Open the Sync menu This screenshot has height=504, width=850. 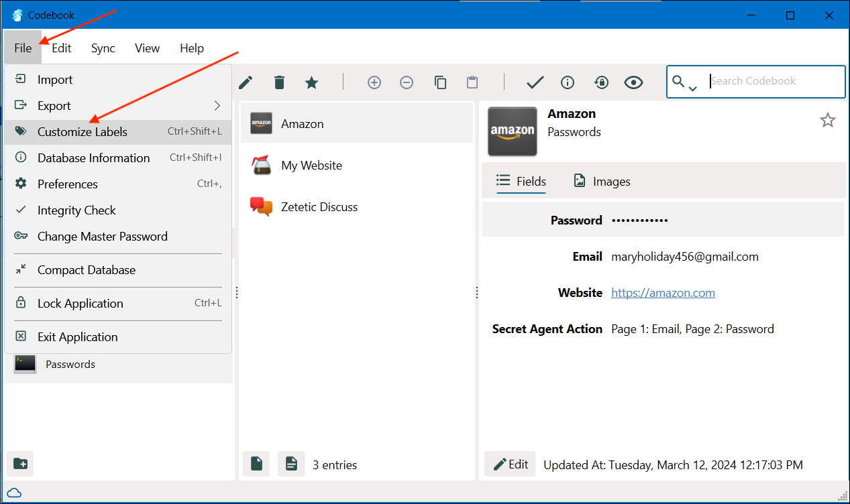103,48
